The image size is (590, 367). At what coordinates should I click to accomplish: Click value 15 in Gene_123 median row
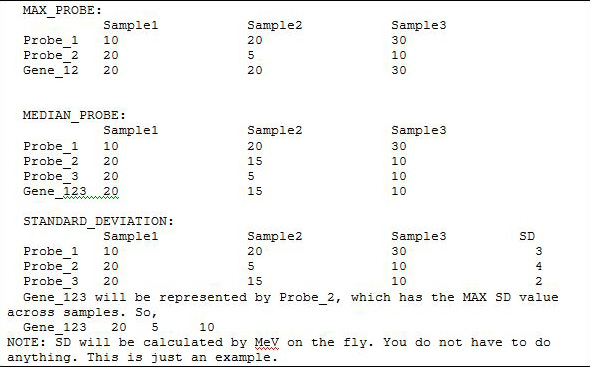coord(255,191)
